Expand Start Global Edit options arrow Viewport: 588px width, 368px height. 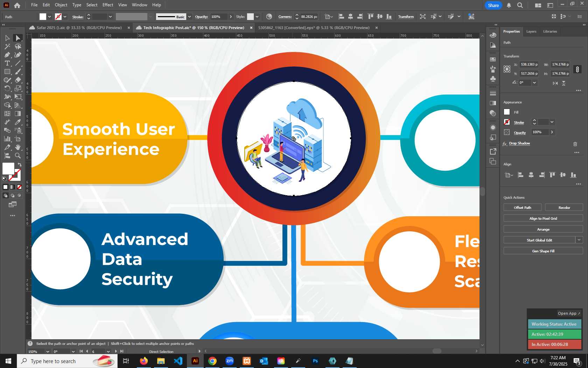point(579,240)
